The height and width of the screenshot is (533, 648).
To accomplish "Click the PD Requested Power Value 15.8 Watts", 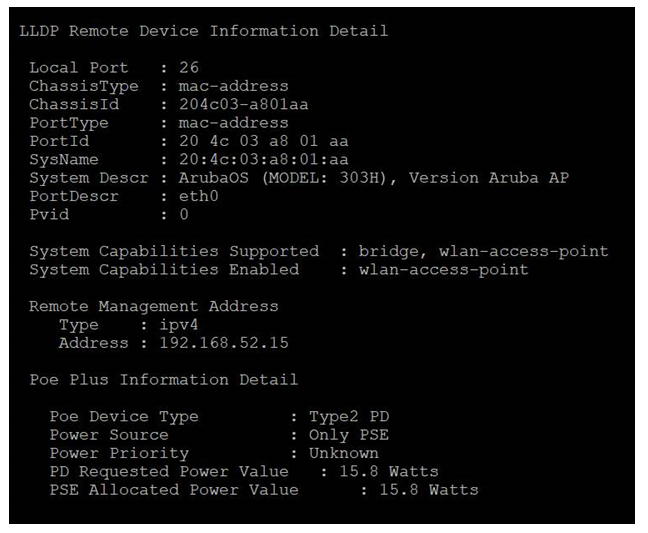I will [389, 471].
